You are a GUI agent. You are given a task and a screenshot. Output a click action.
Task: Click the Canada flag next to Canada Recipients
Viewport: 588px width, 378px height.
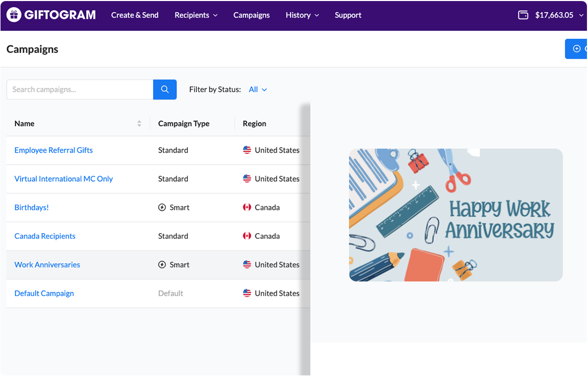click(247, 236)
